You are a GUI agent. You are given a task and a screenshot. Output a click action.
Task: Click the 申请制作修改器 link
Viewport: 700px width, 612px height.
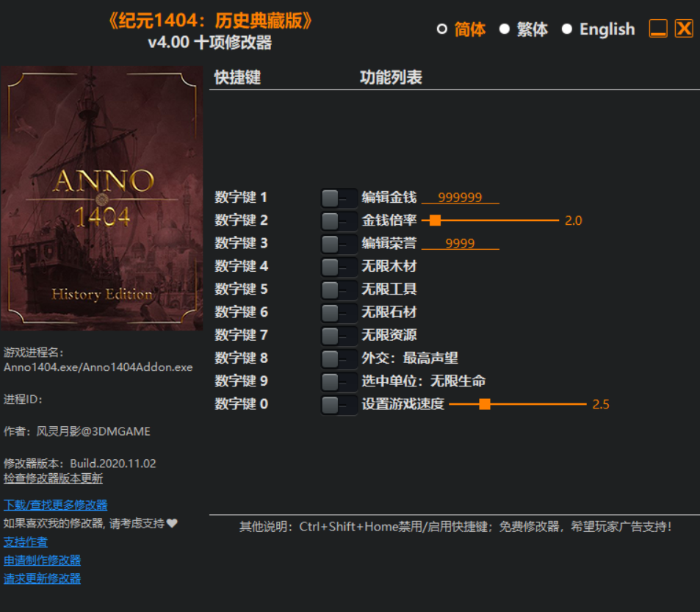(x=42, y=561)
